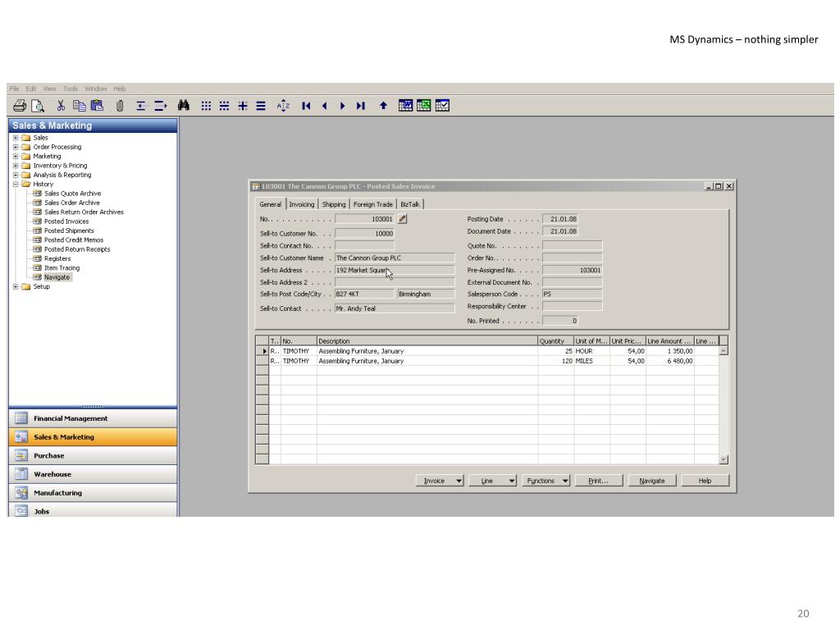
Task: Select the MILES line quantity cell 120
Action: pyautogui.click(x=555, y=361)
